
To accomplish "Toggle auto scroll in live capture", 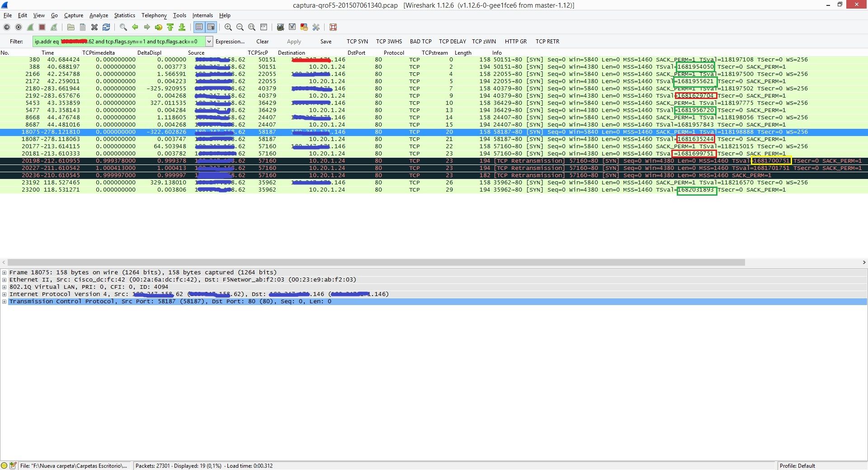I will (x=211, y=27).
